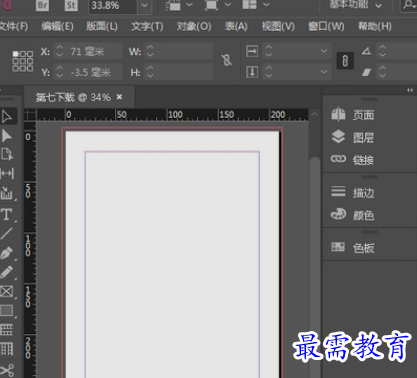Open the scale X percentage dropdown
This screenshot has width=417, height=378.
point(323,51)
